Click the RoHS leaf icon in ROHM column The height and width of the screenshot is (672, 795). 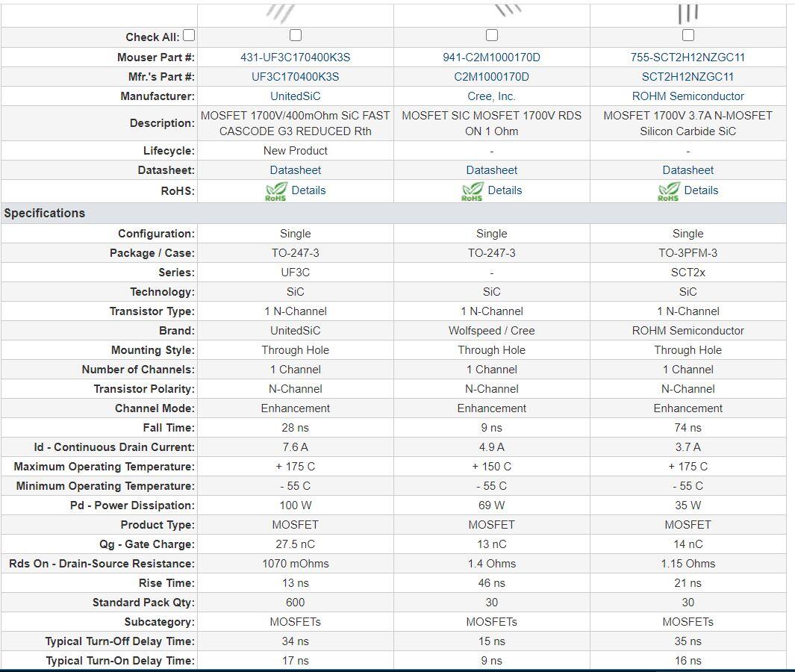[669, 192]
